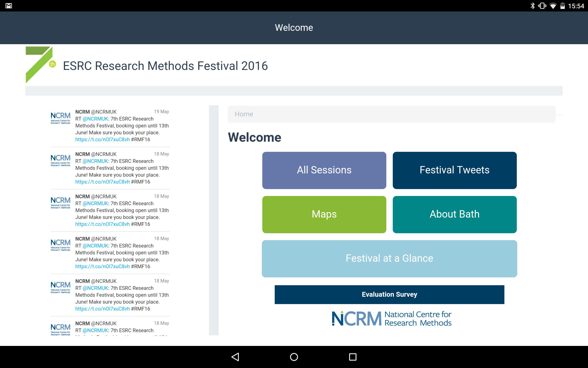This screenshot has height=368, width=588.
Task: Tap the vibrate mode status icon
Action: [x=542, y=6]
